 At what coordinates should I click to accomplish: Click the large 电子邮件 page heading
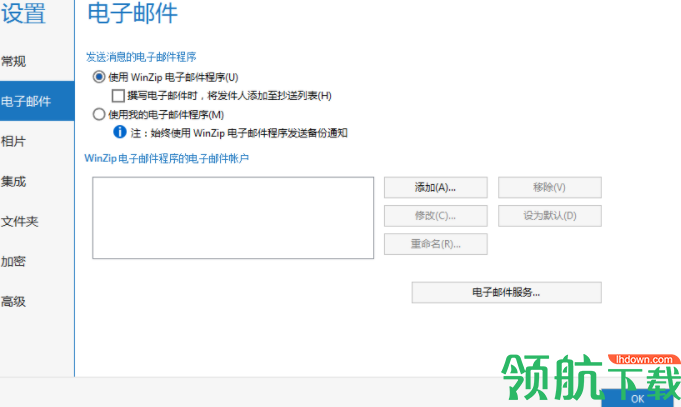pyautogui.click(x=132, y=13)
